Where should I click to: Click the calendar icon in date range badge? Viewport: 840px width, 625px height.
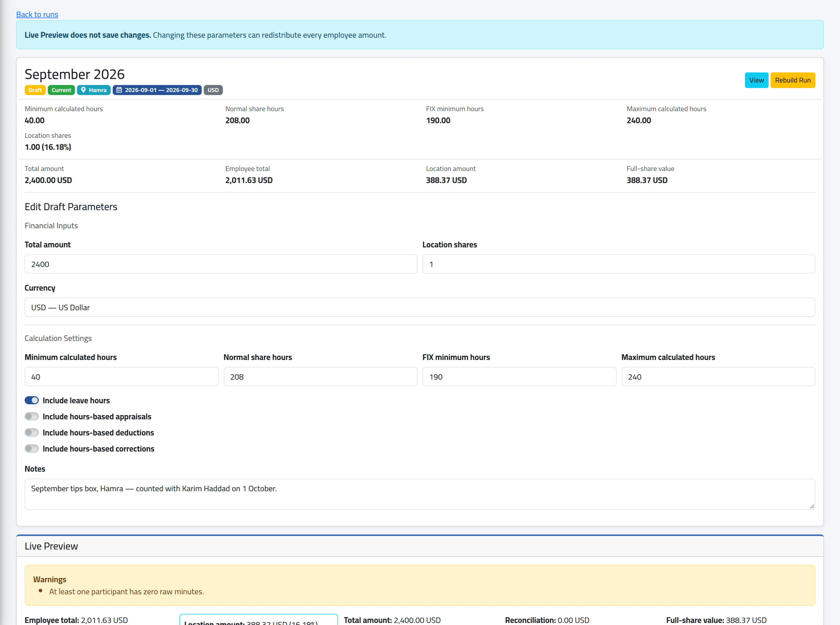point(119,90)
